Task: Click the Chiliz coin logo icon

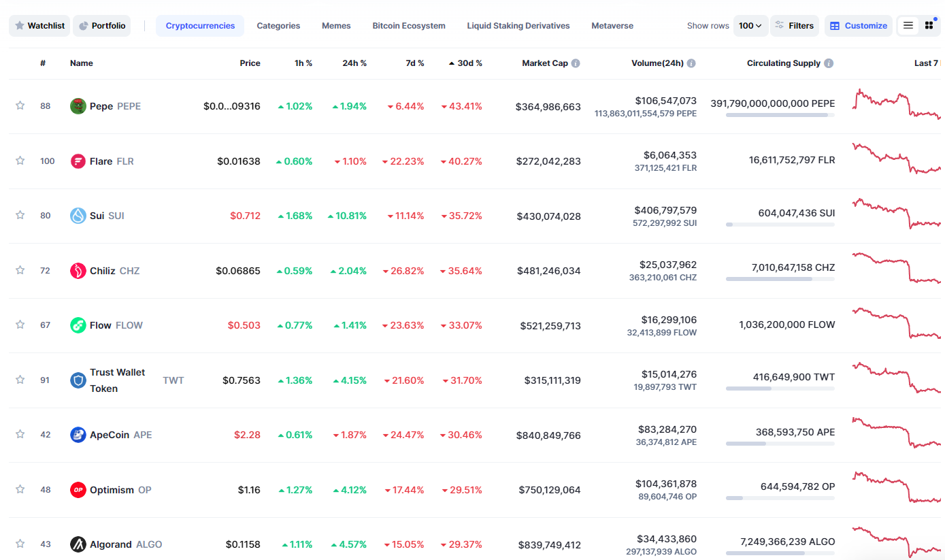Action: tap(78, 271)
